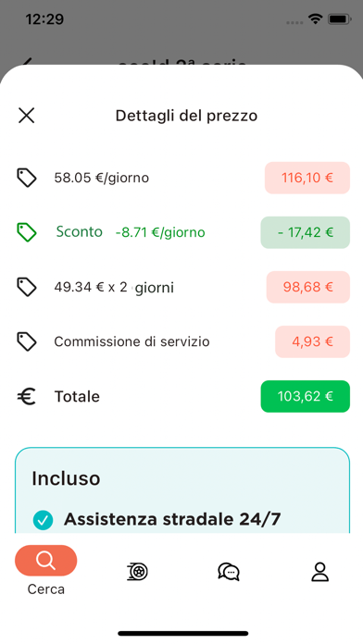363x644 pixels.
Task: Tap the tag icon beside Commissione di servizio
Action: (27, 341)
